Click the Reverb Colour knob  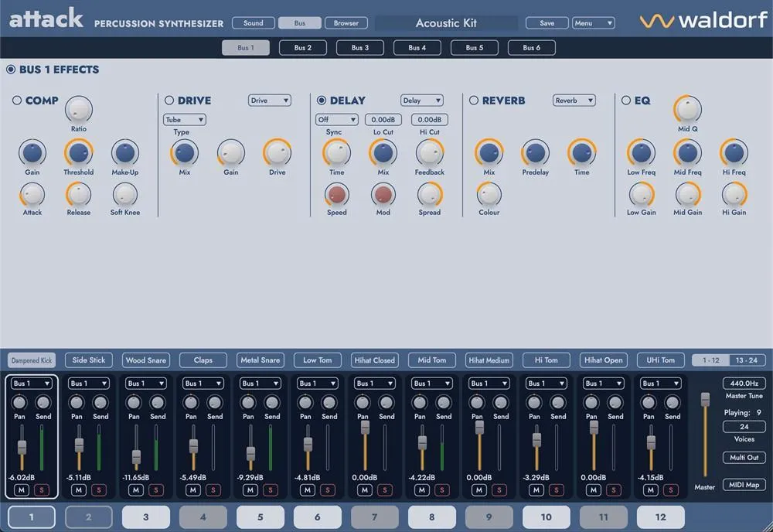coord(489,194)
